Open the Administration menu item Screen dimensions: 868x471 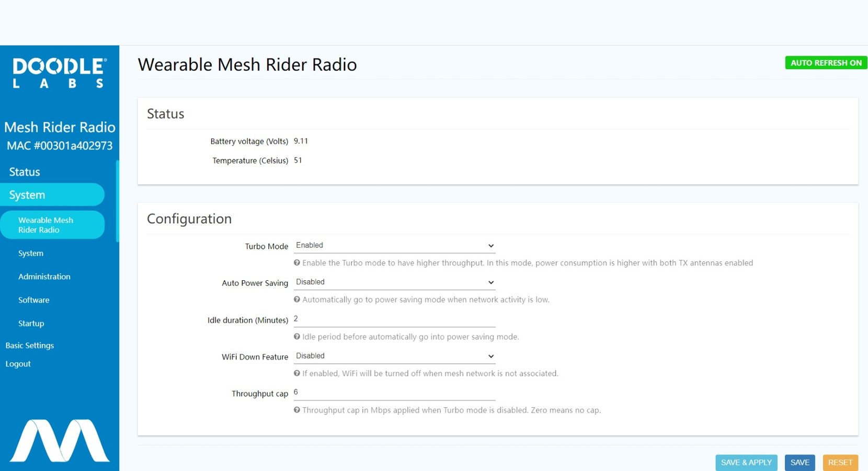[x=44, y=277]
